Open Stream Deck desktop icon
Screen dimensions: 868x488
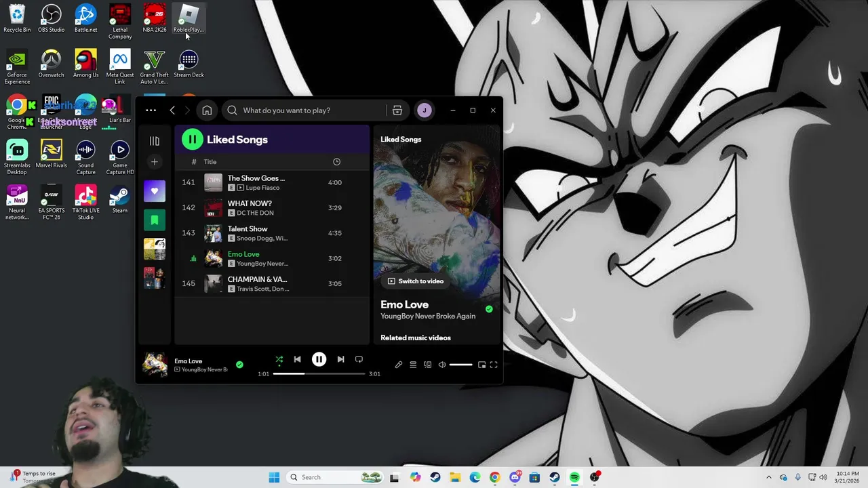(189, 64)
